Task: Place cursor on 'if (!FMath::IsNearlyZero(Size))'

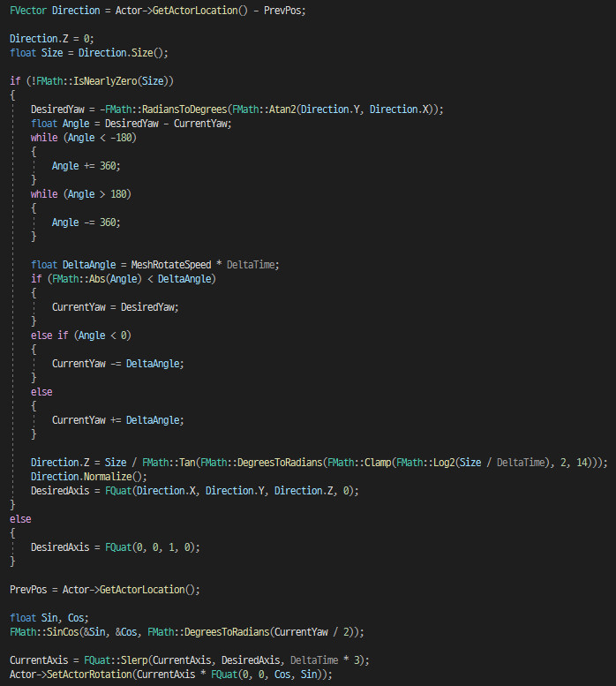Action: pyautogui.click(x=92, y=81)
